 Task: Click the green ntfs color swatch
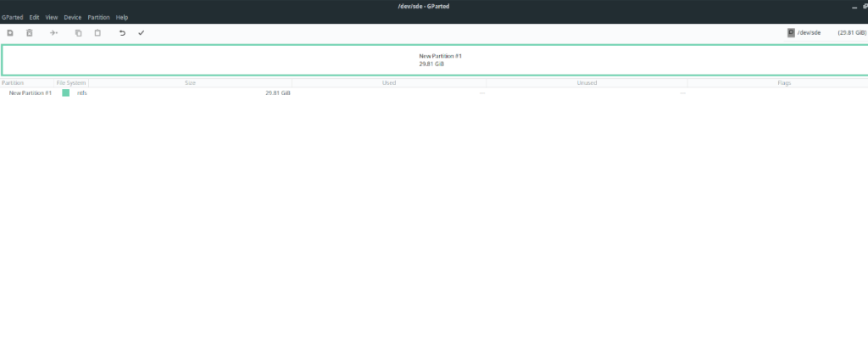[65, 93]
